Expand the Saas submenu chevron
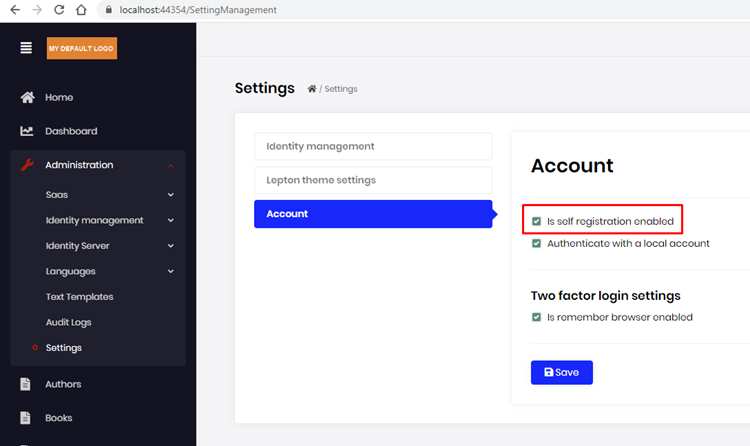750x446 pixels. pos(171,195)
